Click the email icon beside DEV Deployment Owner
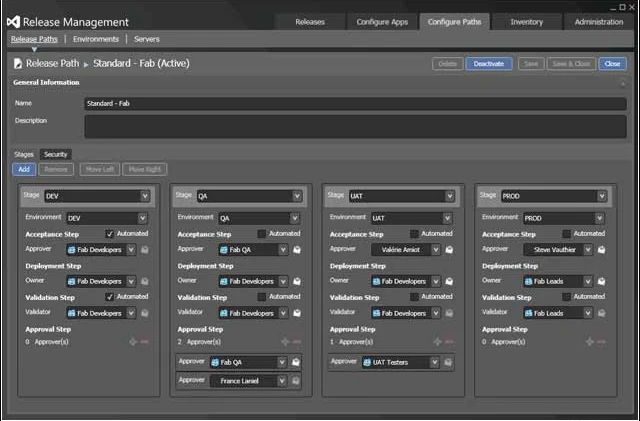The image size is (640, 421). point(144,281)
